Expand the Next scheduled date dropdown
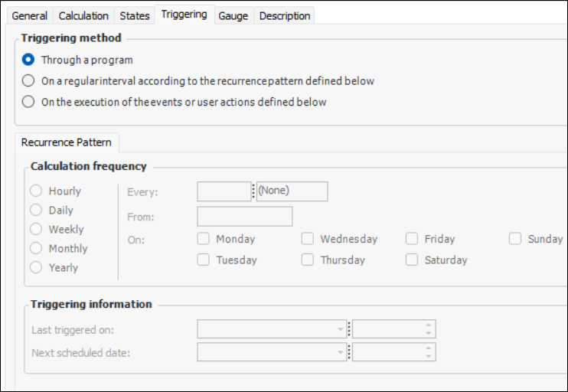The image size is (568, 392). pos(341,352)
